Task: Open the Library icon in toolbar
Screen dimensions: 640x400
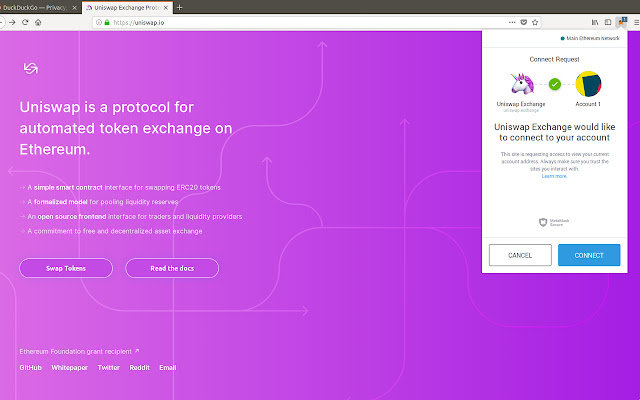Action: click(x=595, y=22)
